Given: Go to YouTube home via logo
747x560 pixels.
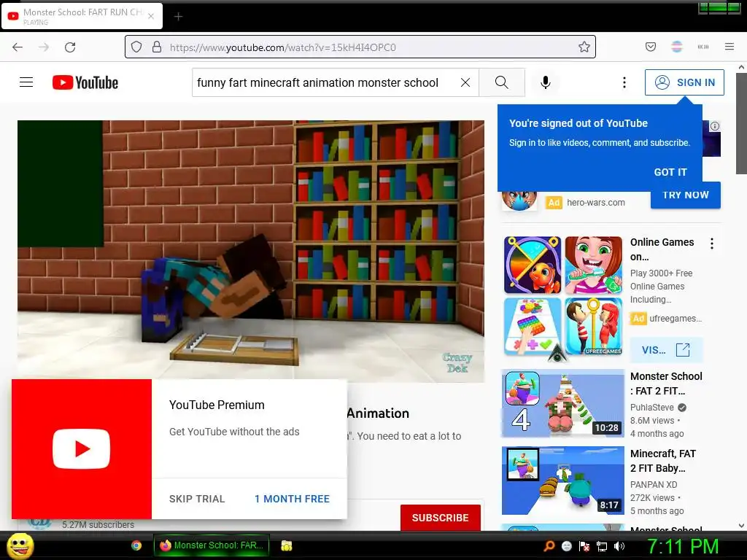Looking at the screenshot, I should pyautogui.click(x=85, y=82).
